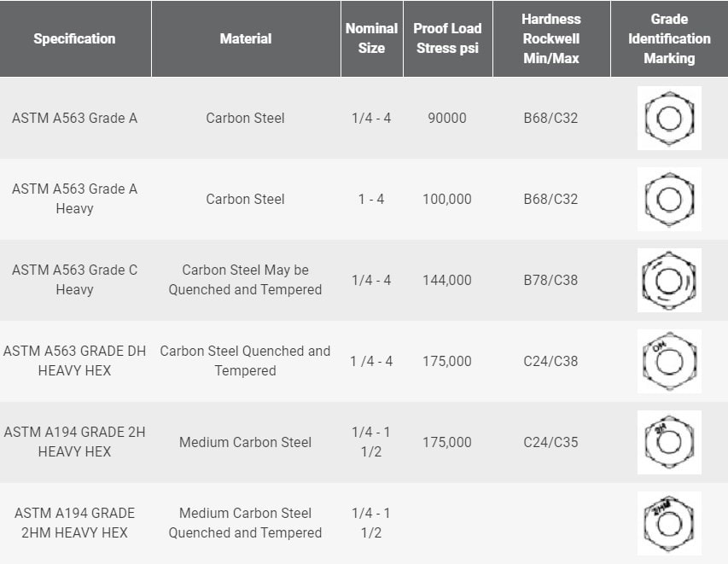Screen dimensions: 728x564
Task: Click the Grade A Heavy hex nut icon
Action: click(669, 199)
